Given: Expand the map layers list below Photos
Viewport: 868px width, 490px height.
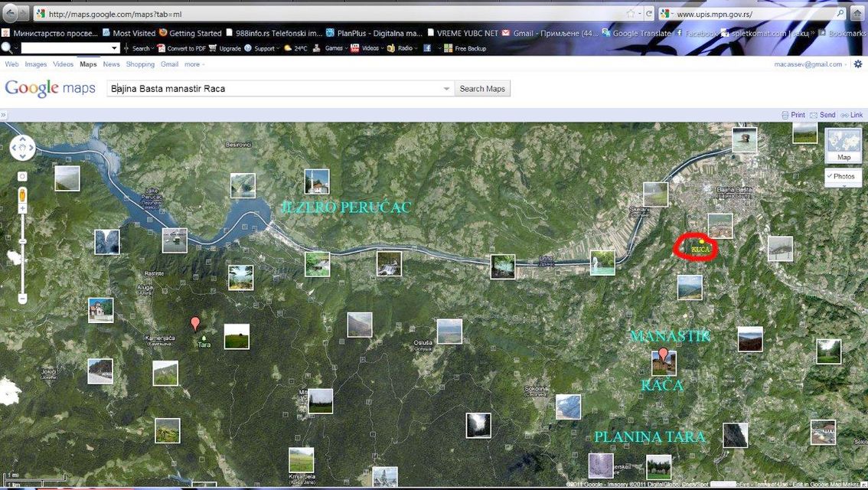Looking at the screenshot, I should coord(844,187).
